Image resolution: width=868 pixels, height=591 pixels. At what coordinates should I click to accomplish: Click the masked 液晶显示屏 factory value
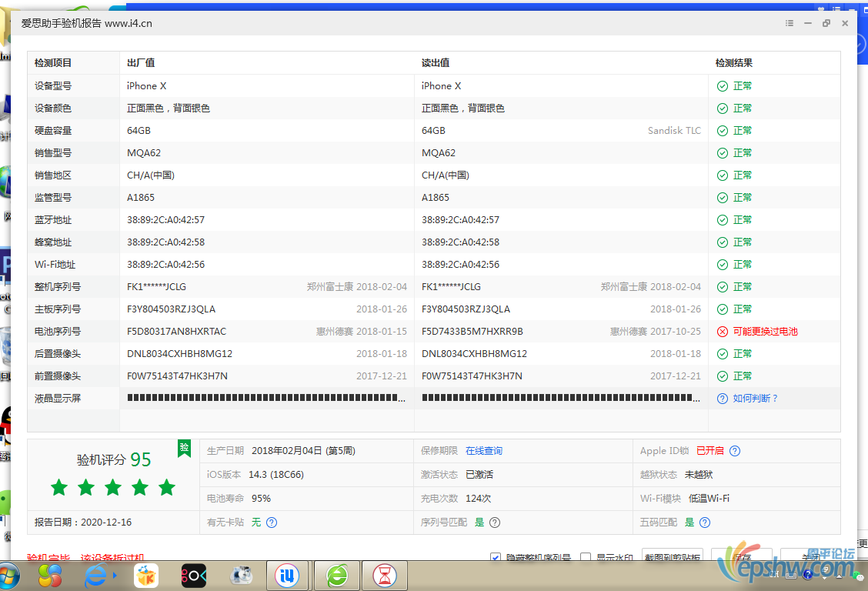(x=266, y=398)
